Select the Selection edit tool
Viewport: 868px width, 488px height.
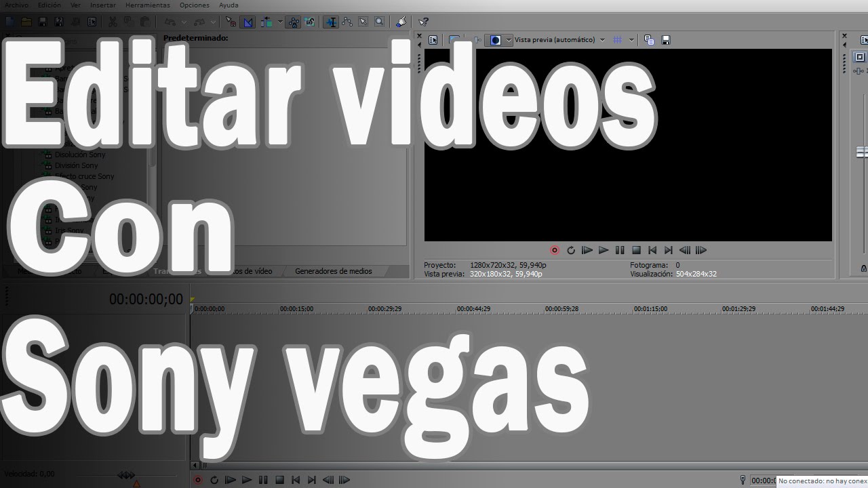363,22
